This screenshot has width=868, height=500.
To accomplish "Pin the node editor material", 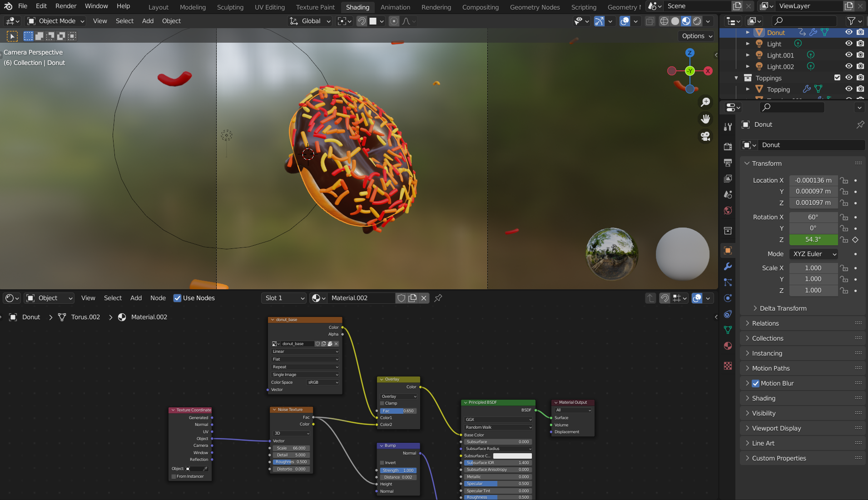I will pos(438,298).
